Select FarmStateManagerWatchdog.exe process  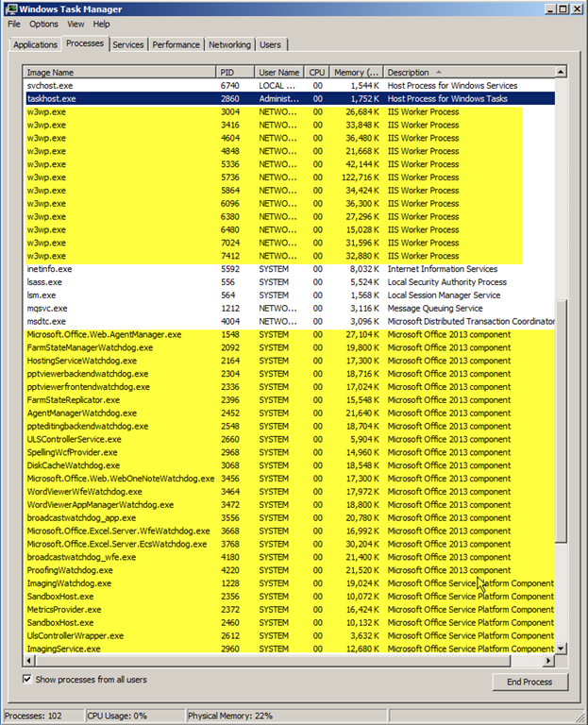(x=290, y=347)
